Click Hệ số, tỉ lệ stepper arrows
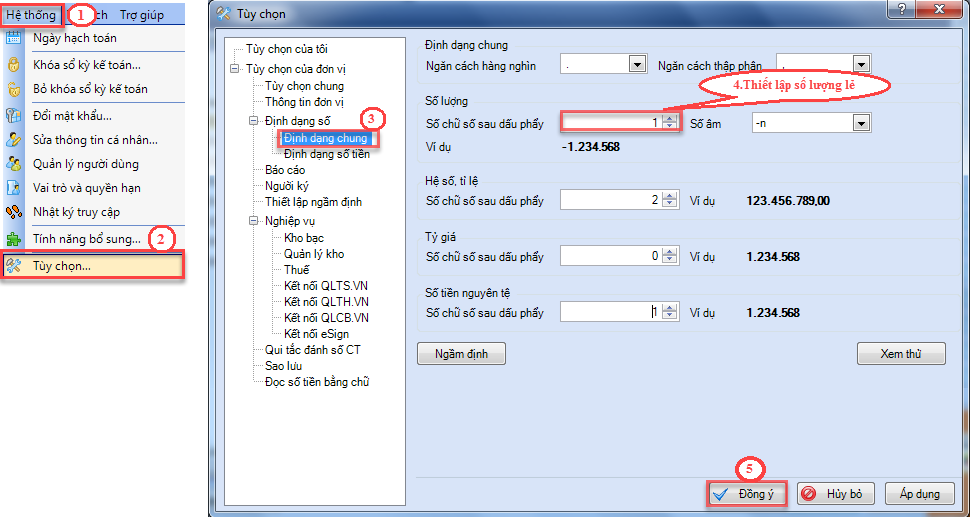The image size is (970, 517). (x=669, y=200)
